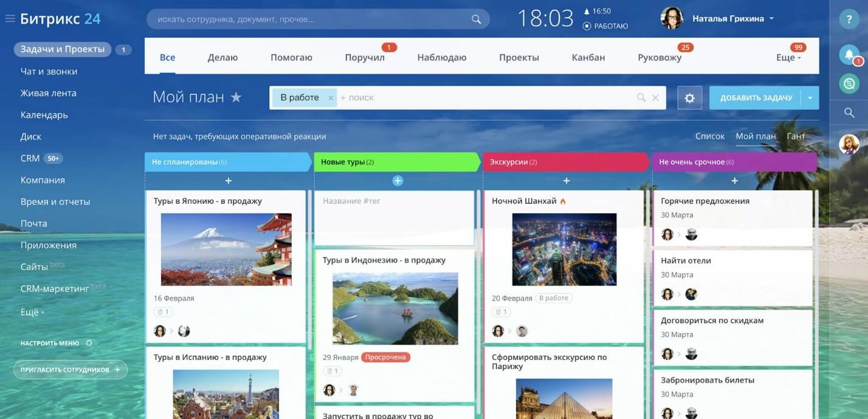868x419 pixels.
Task: Click the magnifier icon in the top search bar
Action: pos(476,19)
